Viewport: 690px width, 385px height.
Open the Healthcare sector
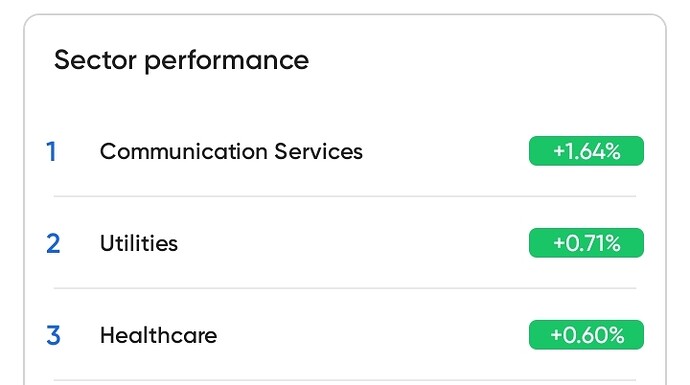[158, 335]
